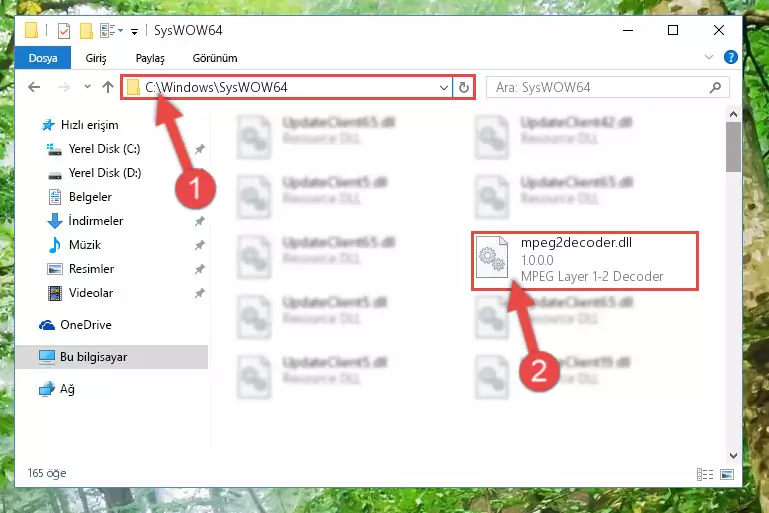The height and width of the screenshot is (513, 769).
Task: Refresh the SysWOW64 folder
Action: click(x=464, y=88)
